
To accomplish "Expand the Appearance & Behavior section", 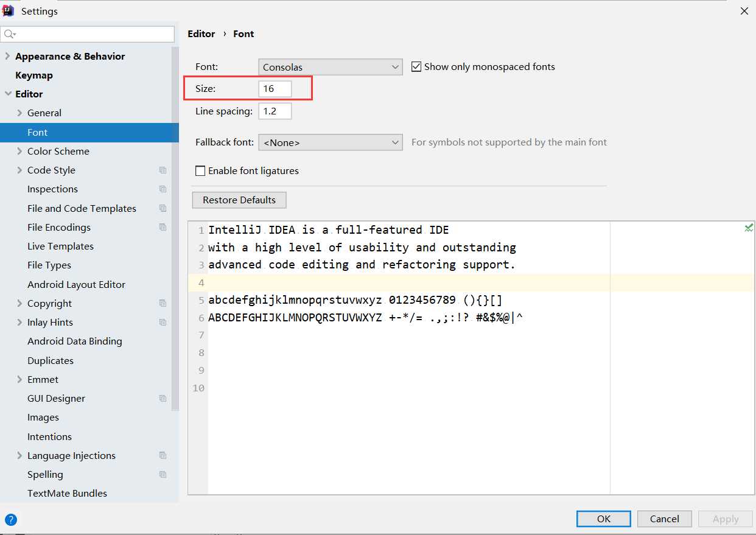I will [7, 57].
